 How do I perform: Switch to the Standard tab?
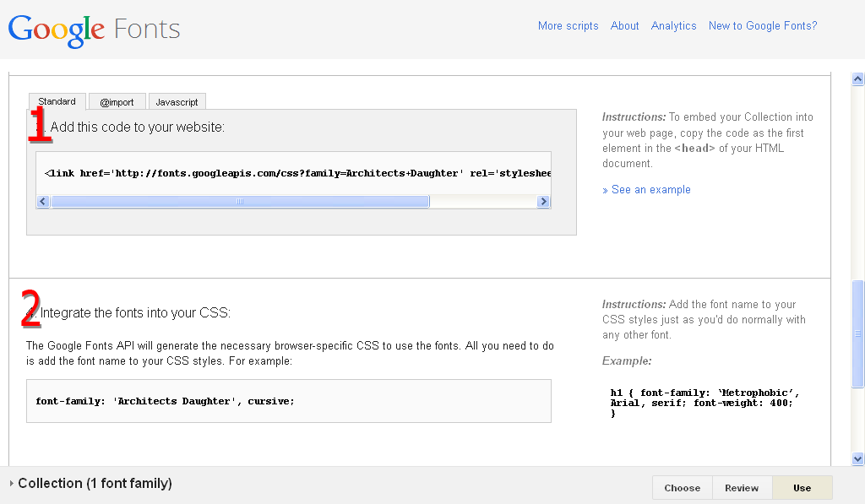coord(57,101)
